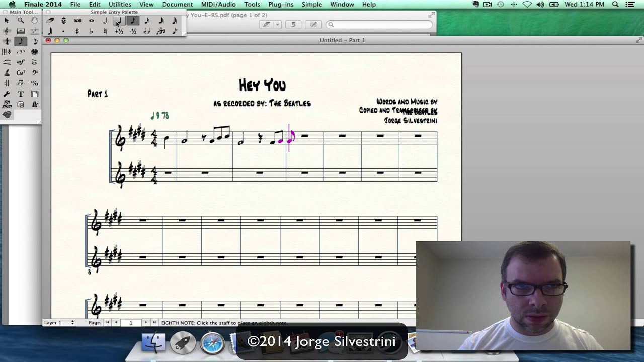Open Safari from the Dock

coord(212,343)
